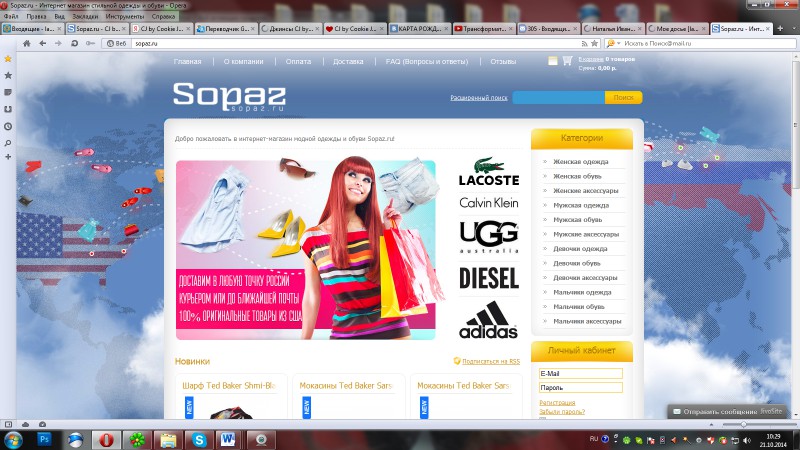Click the Diesel brand logo
This screenshot has height=450, width=800.
(x=489, y=278)
